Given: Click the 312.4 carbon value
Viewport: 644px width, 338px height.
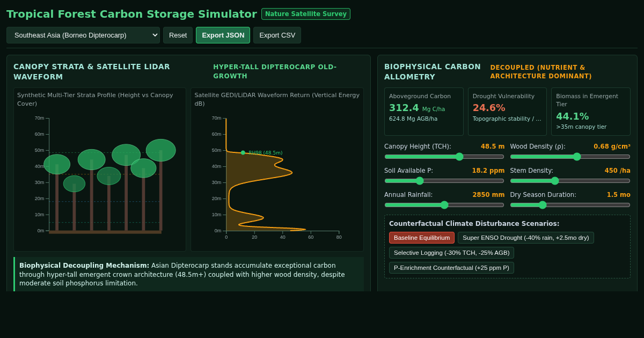Looking at the screenshot, I should (404, 108).
